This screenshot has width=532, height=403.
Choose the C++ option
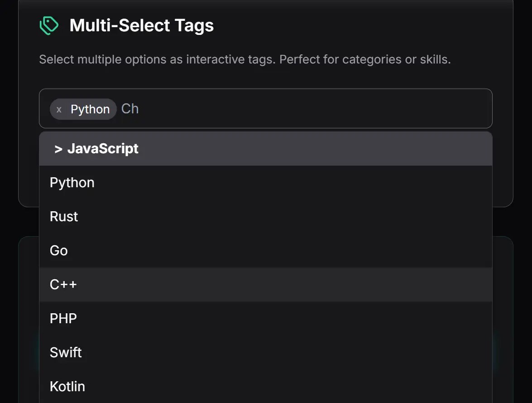click(63, 285)
